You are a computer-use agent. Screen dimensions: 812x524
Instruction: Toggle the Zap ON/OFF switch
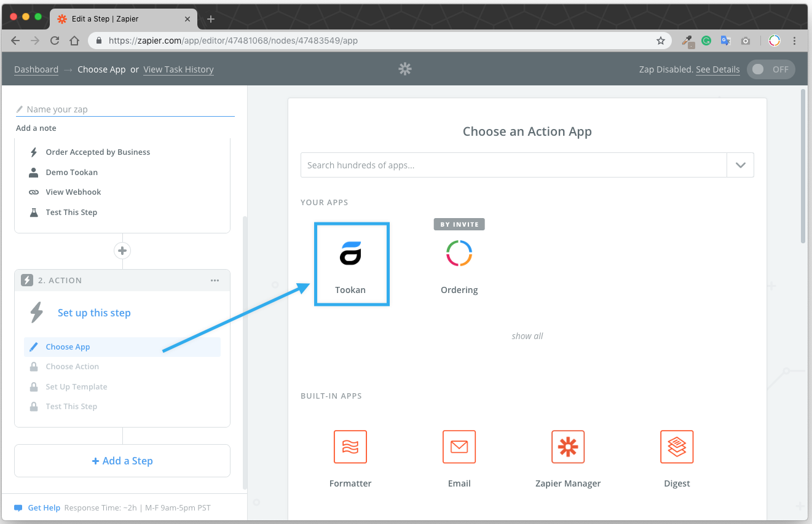[771, 69]
